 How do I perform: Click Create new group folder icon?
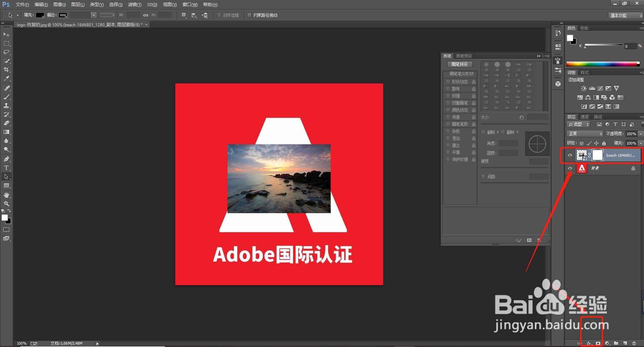(616, 343)
